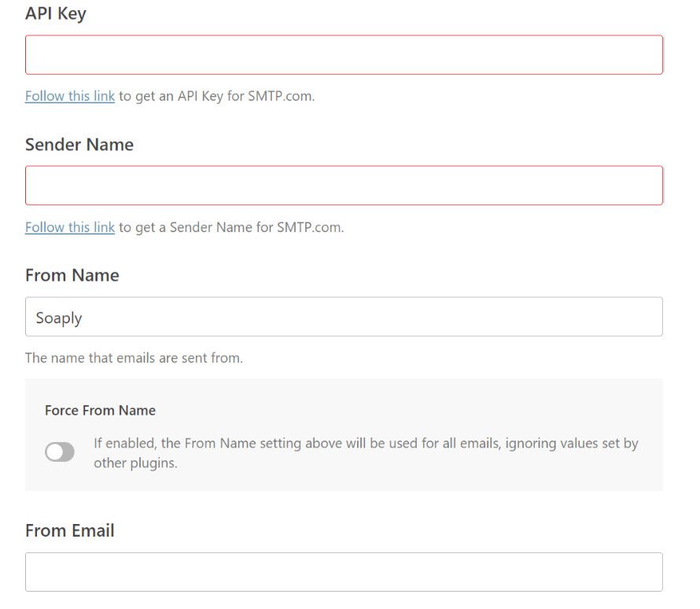Click the Force From Name bold label
This screenshot has width=700, height=609.
pos(100,410)
